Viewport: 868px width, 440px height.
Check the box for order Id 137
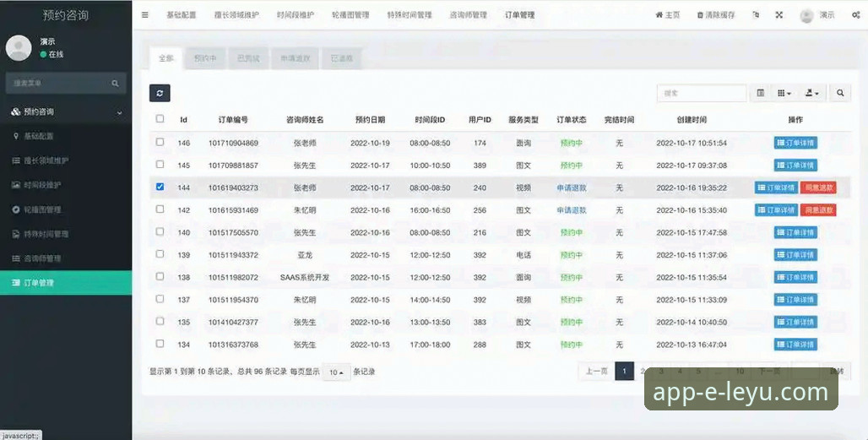(160, 299)
